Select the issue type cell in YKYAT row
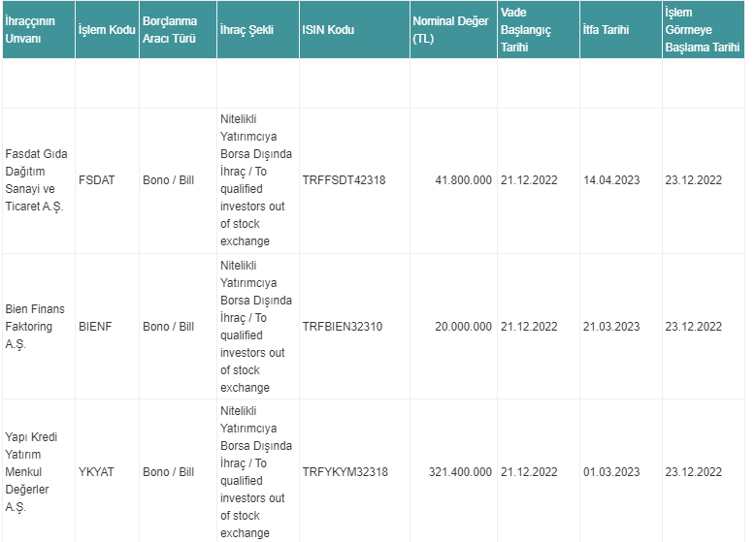 (x=258, y=471)
